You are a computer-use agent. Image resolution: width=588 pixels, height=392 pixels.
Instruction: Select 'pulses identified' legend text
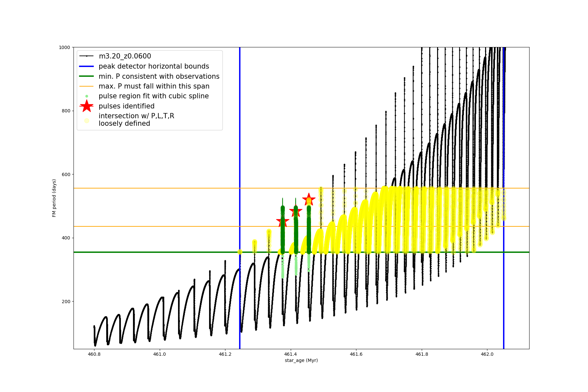126,106
